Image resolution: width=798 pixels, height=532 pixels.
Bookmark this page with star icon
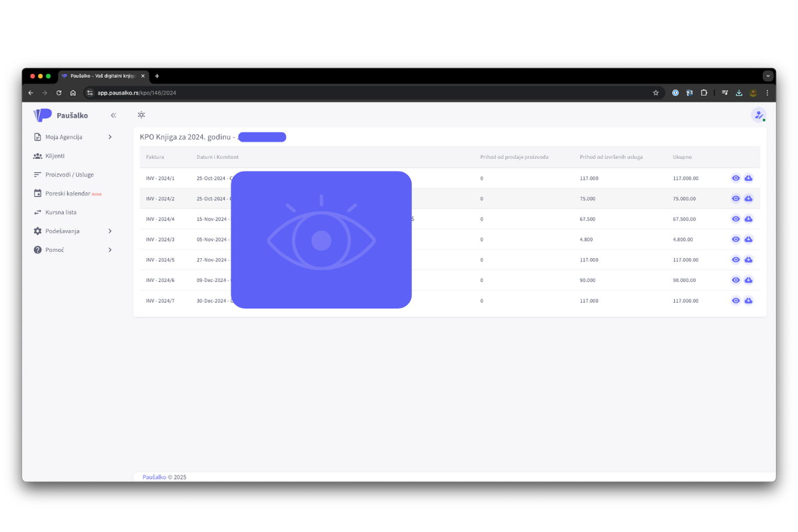[x=656, y=93]
